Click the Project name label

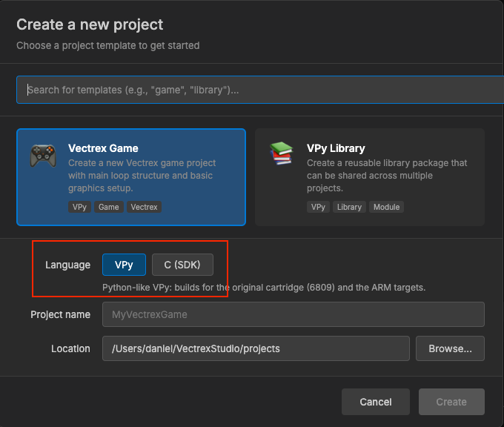(61, 314)
